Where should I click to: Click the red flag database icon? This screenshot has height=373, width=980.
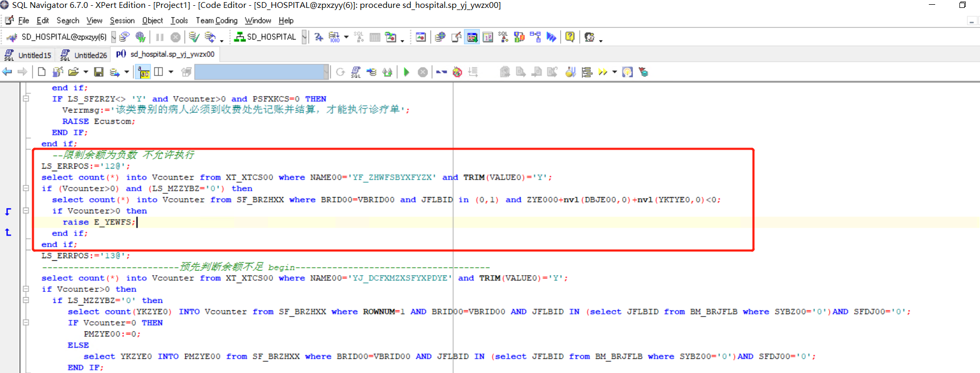pyautogui.click(x=643, y=72)
